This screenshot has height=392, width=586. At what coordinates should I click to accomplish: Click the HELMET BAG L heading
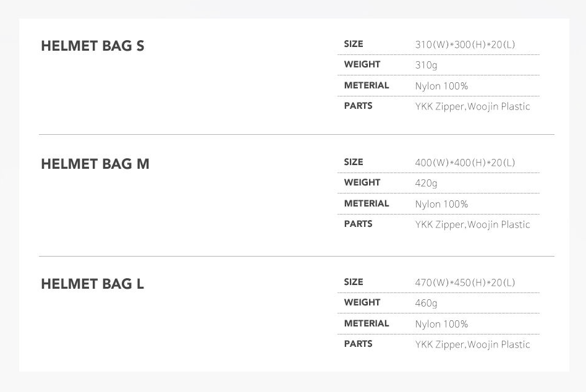tap(93, 284)
